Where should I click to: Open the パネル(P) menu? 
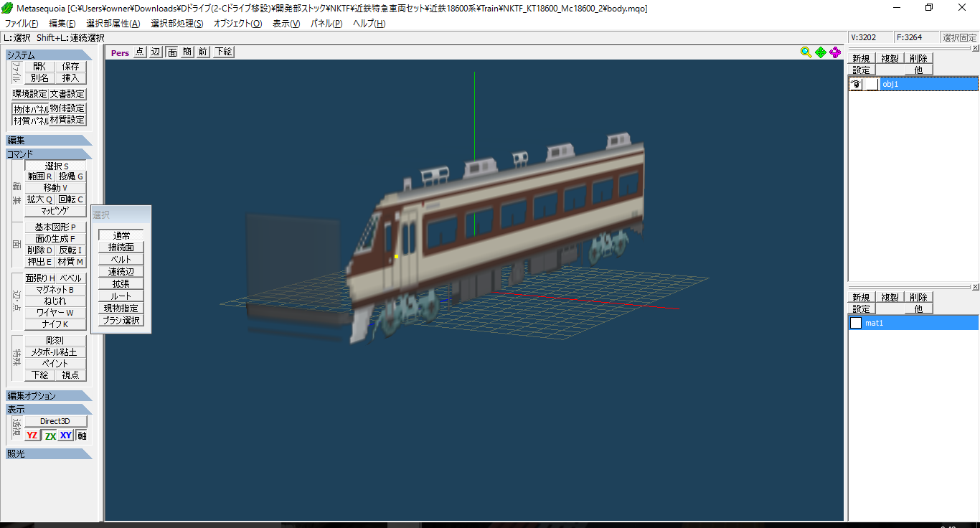pyautogui.click(x=326, y=24)
